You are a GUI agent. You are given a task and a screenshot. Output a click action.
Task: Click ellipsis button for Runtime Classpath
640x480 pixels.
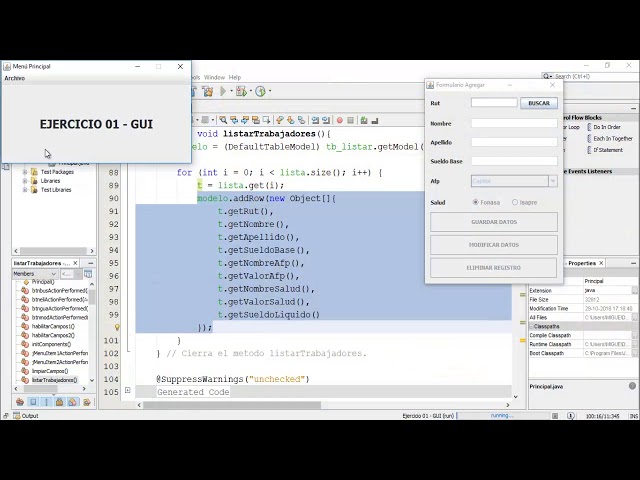point(635,344)
